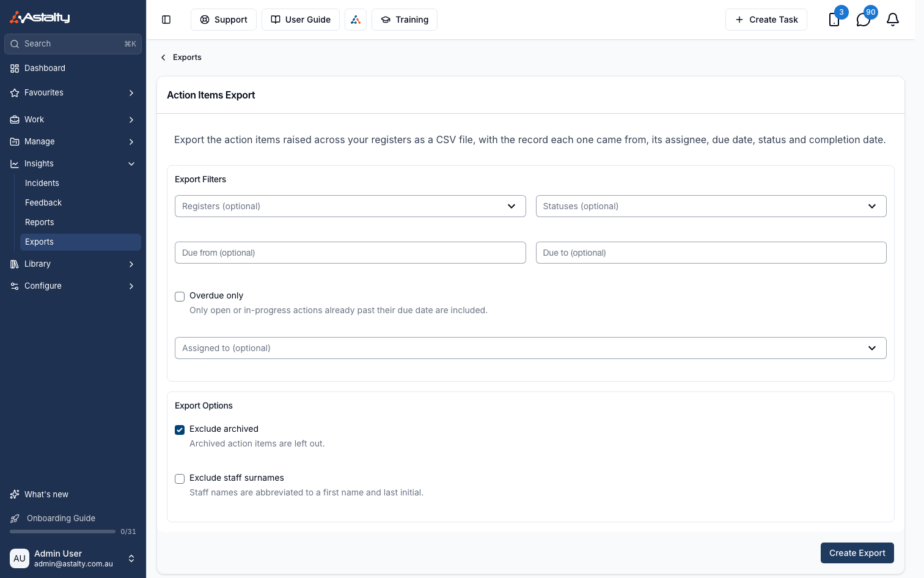The width and height of the screenshot is (924, 578).
Task: Click the Export Filters section label
Action: point(200,179)
